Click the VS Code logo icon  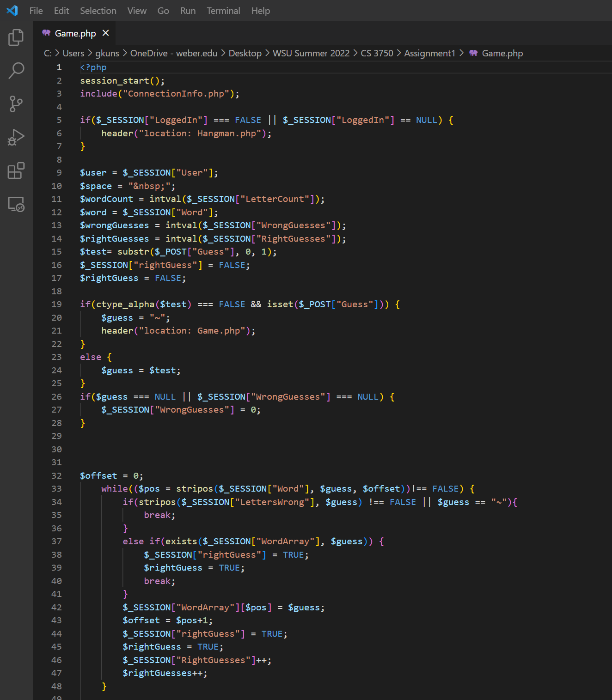pos(12,10)
